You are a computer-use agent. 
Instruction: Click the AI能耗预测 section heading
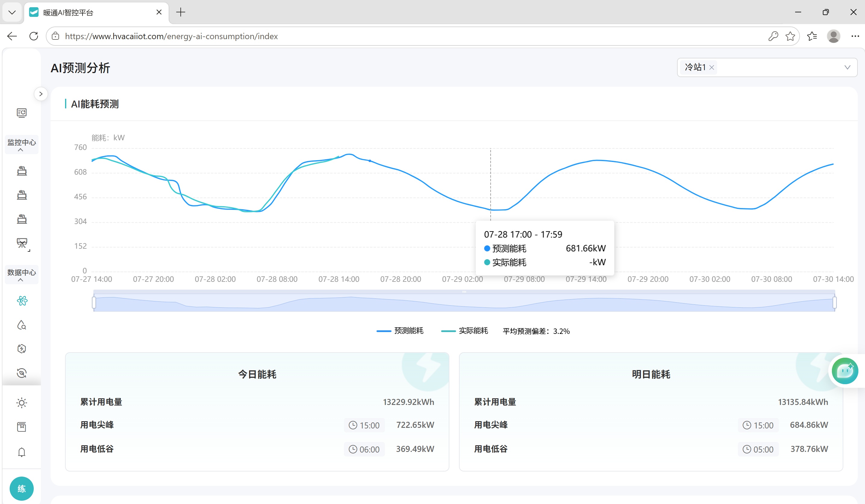coord(95,104)
